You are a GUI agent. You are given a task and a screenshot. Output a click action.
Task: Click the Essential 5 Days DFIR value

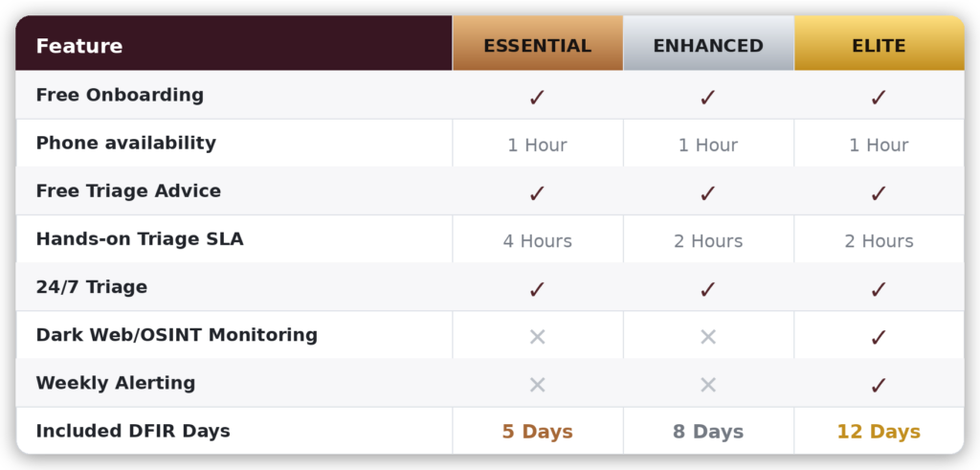(537, 432)
